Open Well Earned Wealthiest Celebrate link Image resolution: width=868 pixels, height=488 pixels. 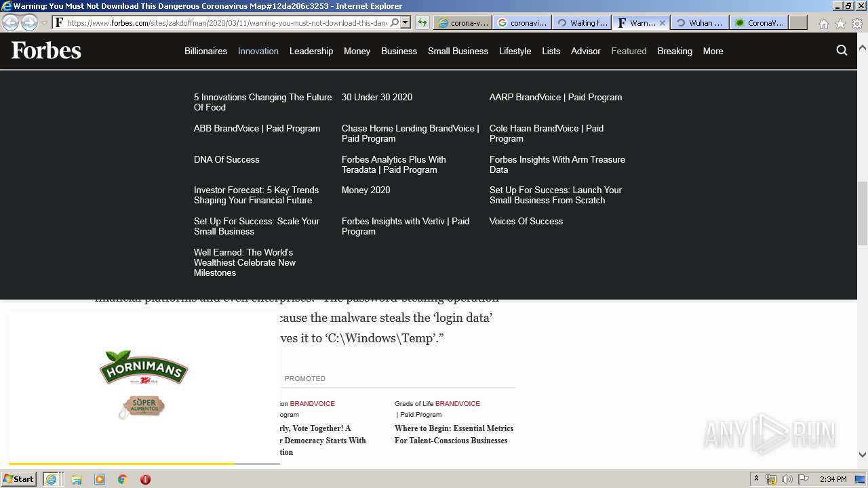tap(245, 262)
